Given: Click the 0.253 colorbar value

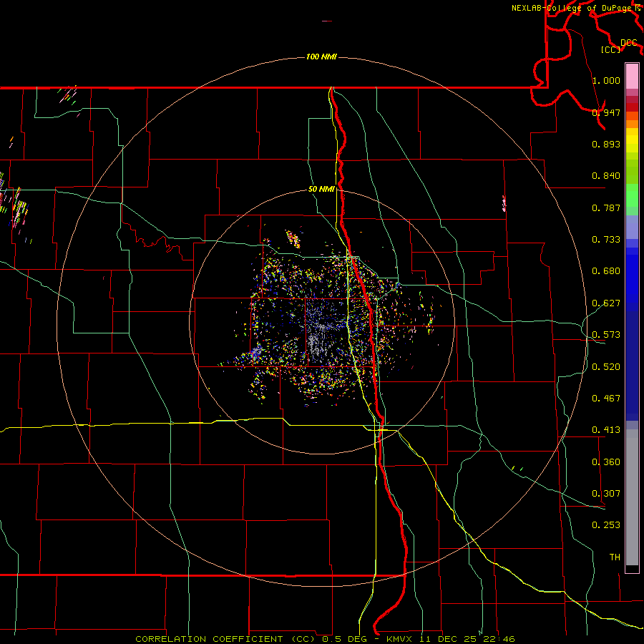Looking at the screenshot, I should click(606, 525).
